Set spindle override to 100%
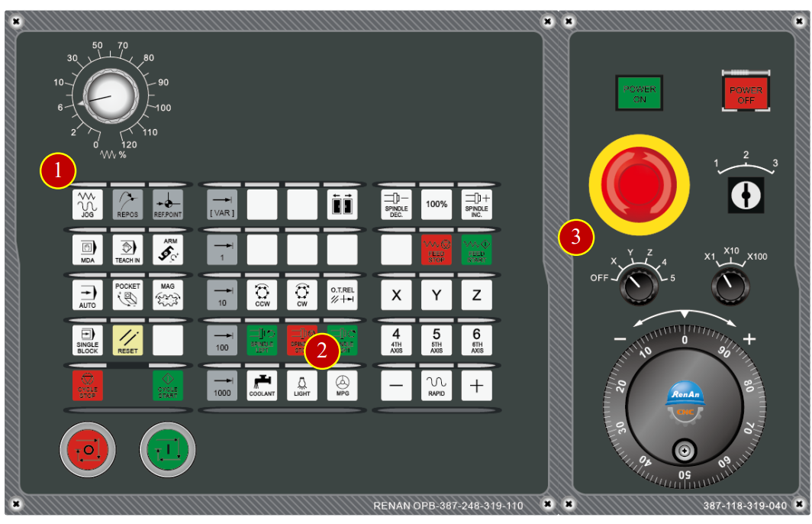This screenshot has width=812, height=524. (437, 204)
